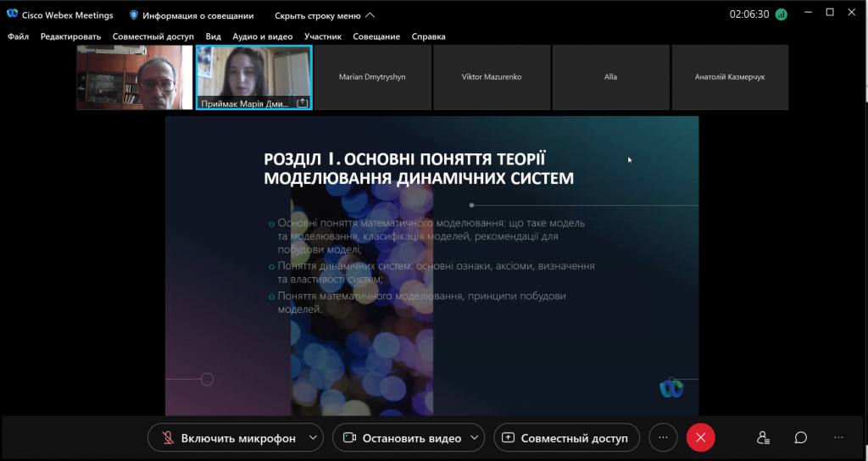Open the Аудио и видео menu

pyautogui.click(x=263, y=36)
